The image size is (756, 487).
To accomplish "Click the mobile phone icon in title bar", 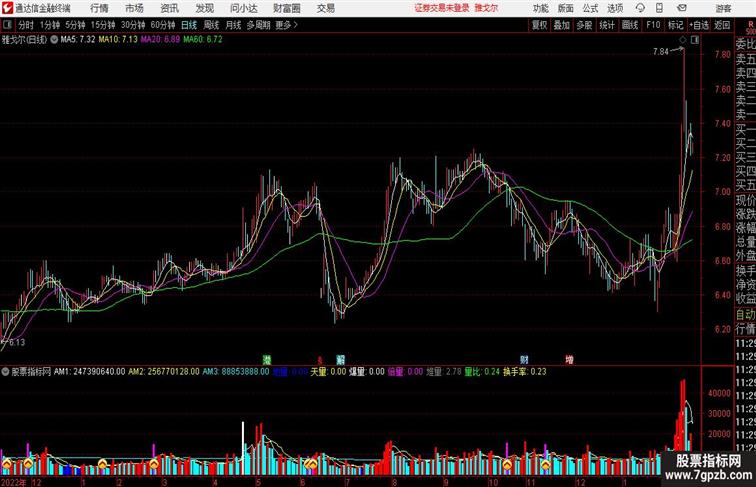I will tap(660, 8).
